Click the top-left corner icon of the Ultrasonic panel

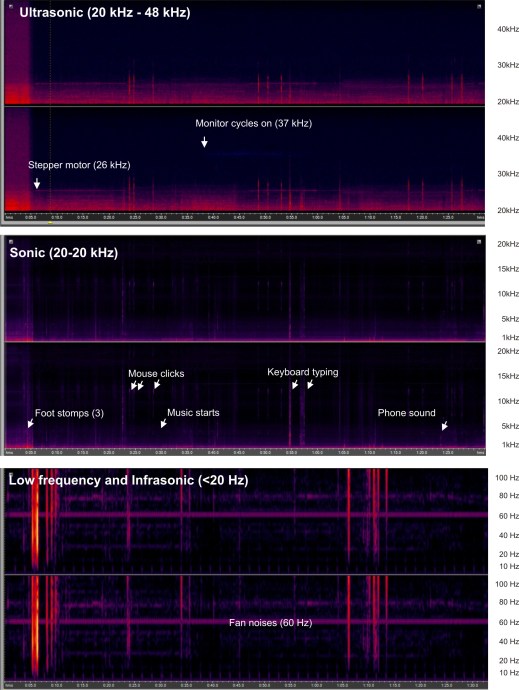tap(11, 7)
